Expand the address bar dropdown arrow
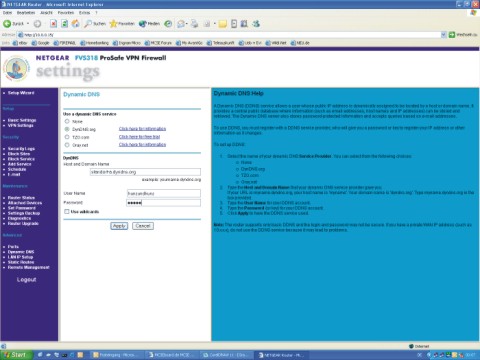The height and width of the screenshot is (360, 480). 444,34
